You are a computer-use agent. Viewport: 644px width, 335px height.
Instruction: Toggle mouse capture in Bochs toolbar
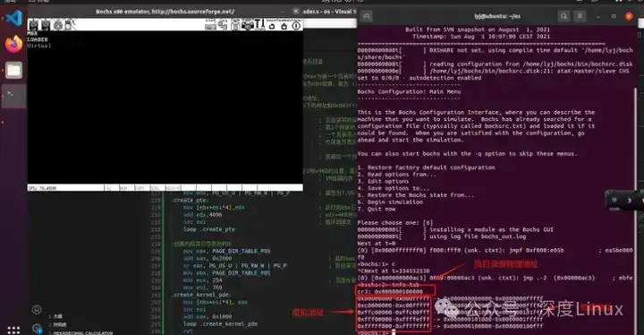coord(71,25)
